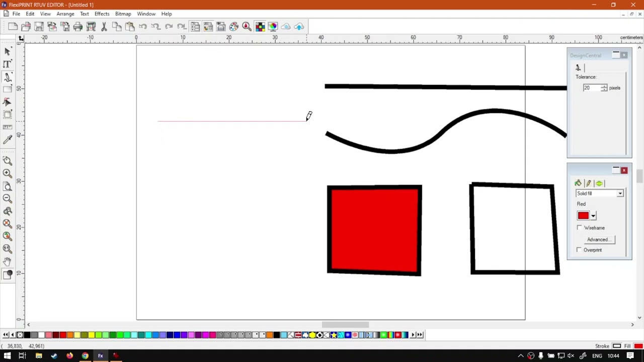
Task: Choose the hand pan tool
Action: 8,261
